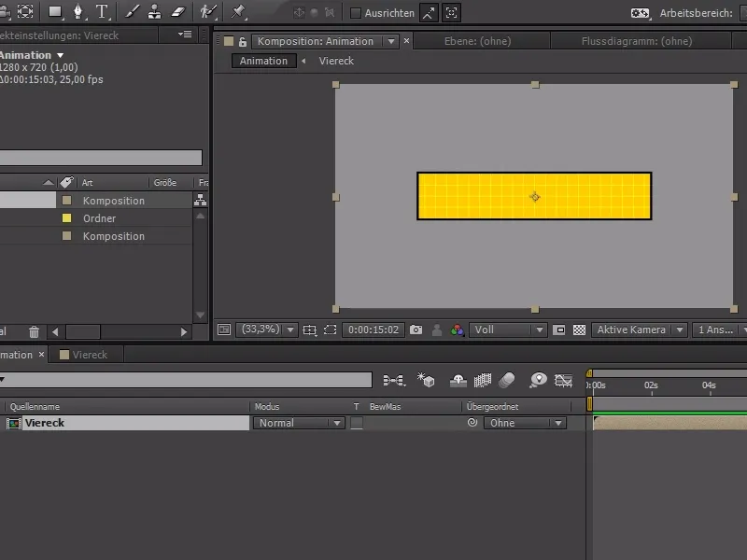Click the timeline layer search field

(186, 380)
